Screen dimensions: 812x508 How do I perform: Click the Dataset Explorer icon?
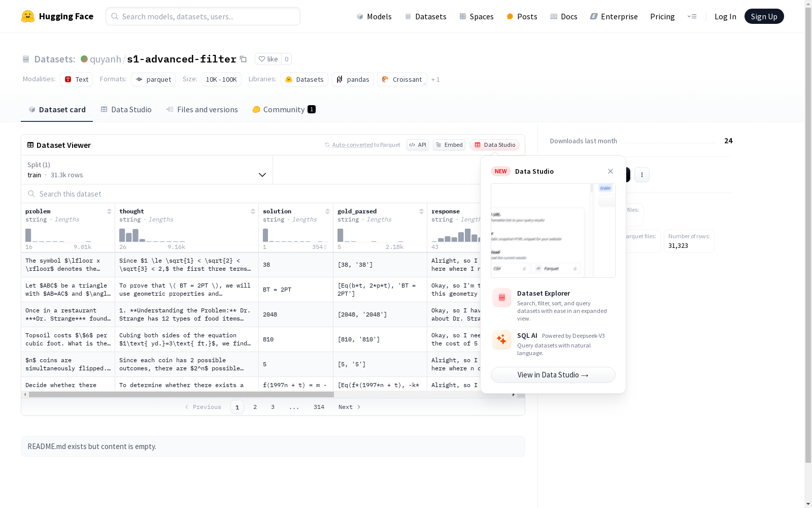(502, 298)
